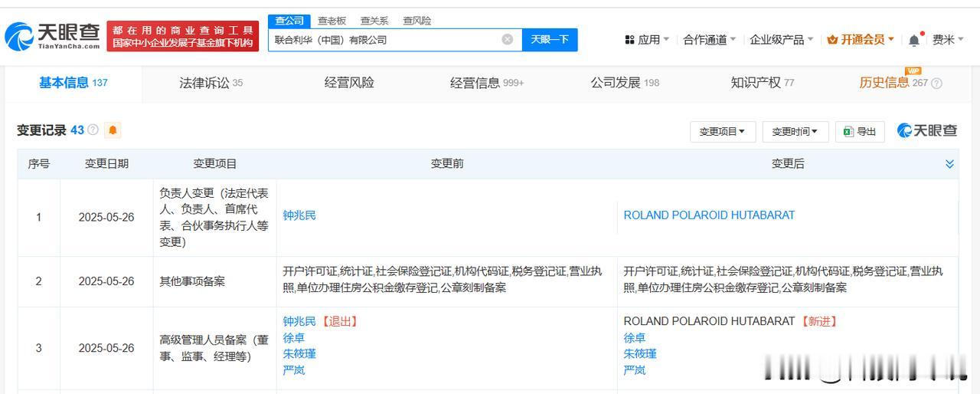This screenshot has width=980, height=394.
Task: Open 严岚 link in 变更后 column
Action: coord(635,370)
